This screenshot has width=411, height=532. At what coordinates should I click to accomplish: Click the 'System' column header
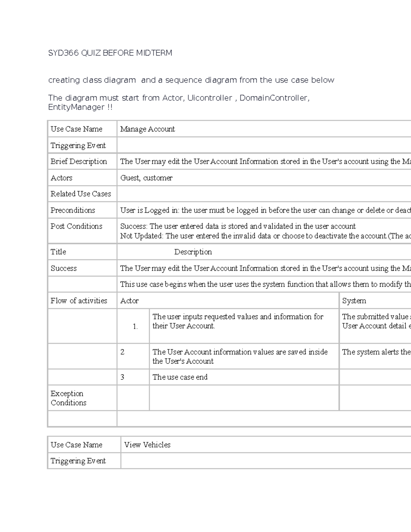(x=354, y=301)
